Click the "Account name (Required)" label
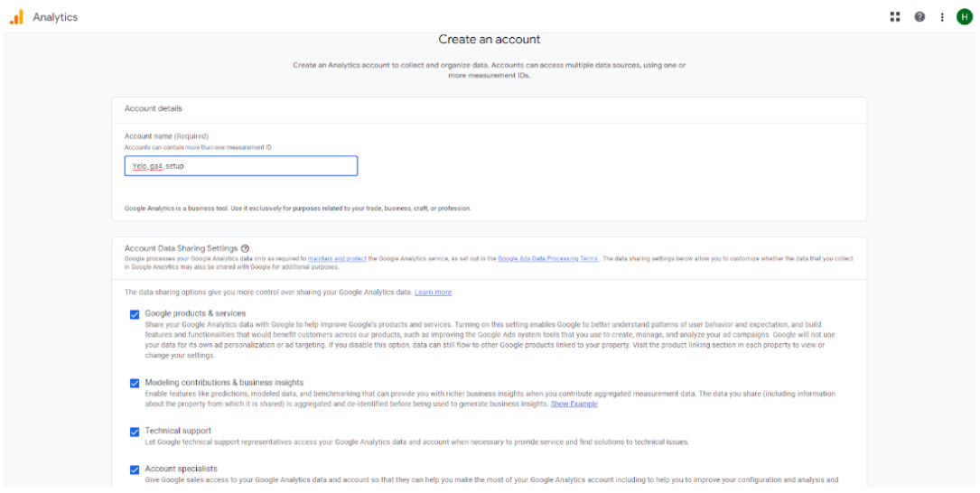980x493 pixels. 166,136
